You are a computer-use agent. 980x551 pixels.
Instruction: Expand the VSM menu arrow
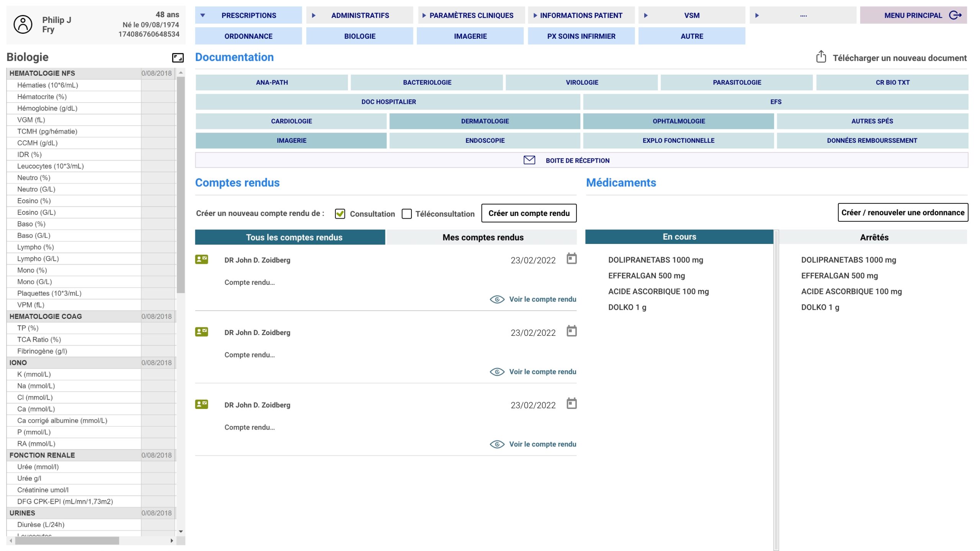646,15
